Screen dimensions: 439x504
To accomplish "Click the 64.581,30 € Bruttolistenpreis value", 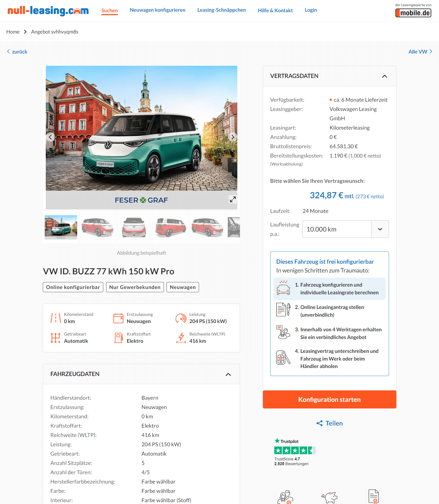I will (343, 146).
